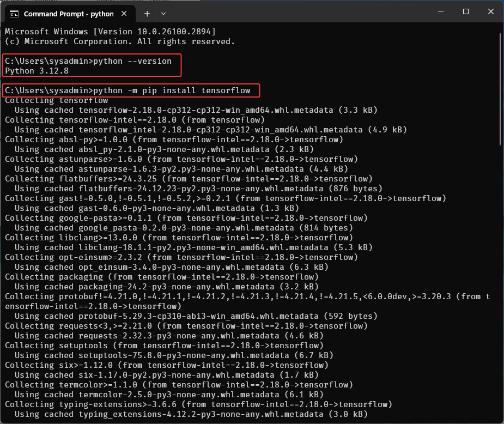504x424 pixels.
Task: Click the 'python --version' command text
Action: (132, 61)
